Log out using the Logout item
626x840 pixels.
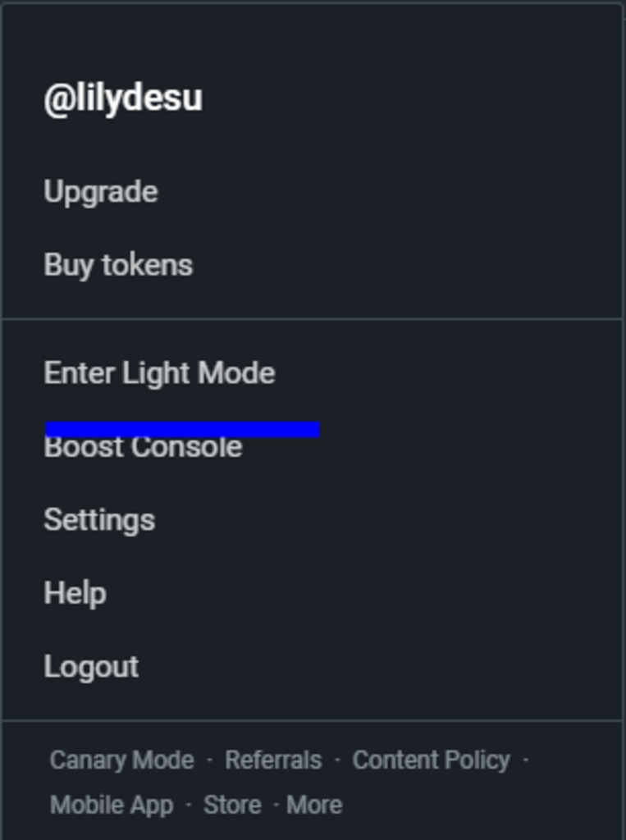click(91, 667)
